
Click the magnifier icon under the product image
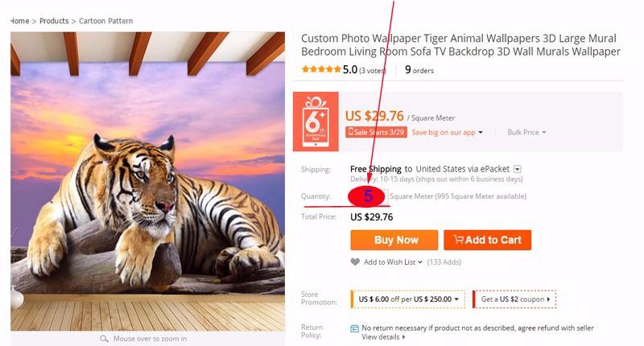point(105,339)
